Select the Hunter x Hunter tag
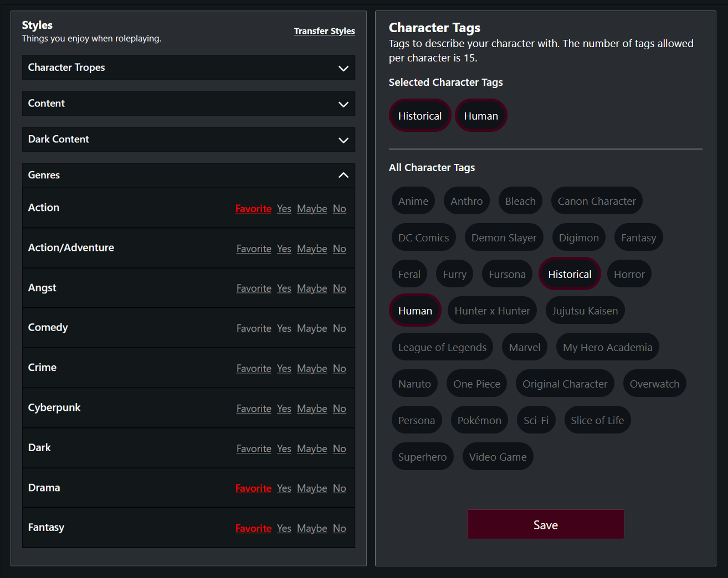The height and width of the screenshot is (578, 728). 493,311
